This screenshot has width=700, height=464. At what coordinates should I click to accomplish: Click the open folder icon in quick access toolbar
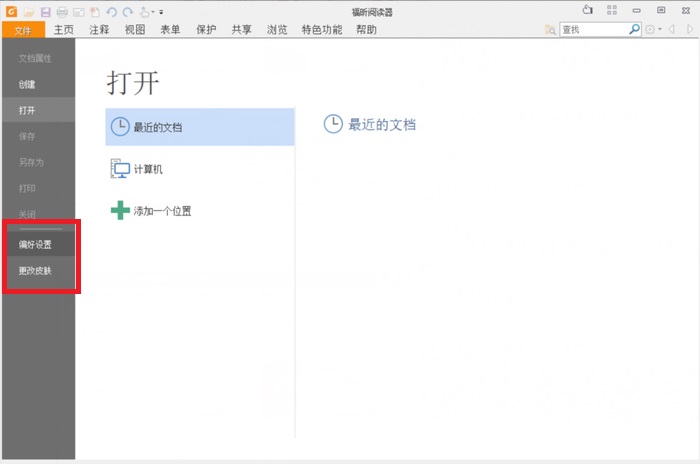pos(29,12)
